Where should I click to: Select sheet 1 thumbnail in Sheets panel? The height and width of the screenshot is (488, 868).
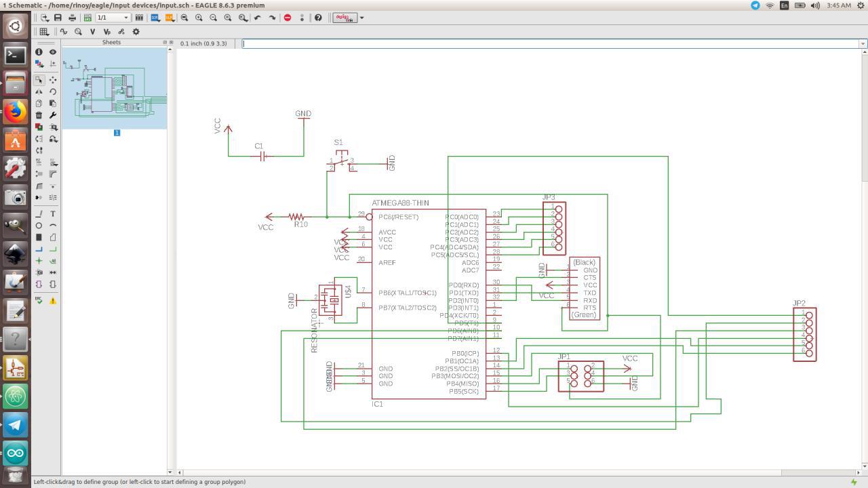114,88
